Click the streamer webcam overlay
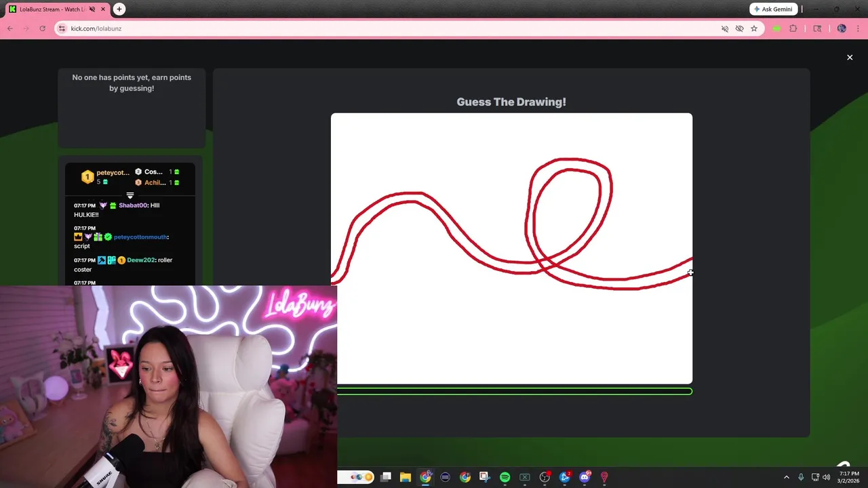Viewport: 868px width, 488px height. [168, 386]
